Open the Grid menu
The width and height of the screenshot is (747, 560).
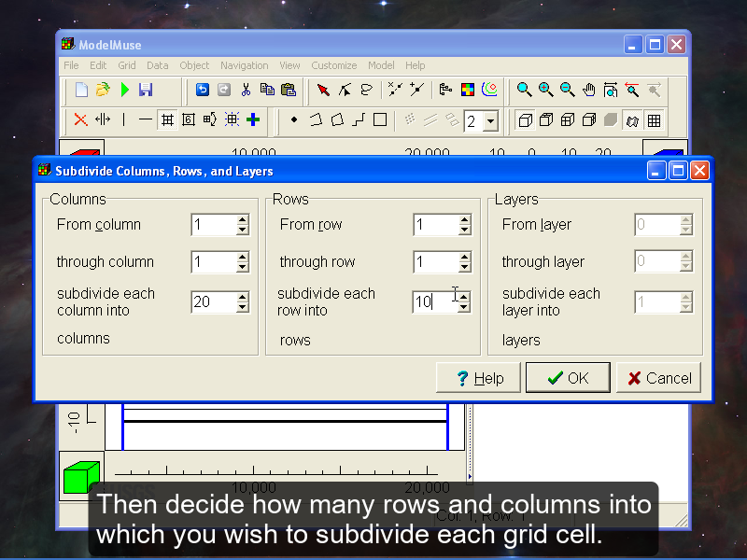[126, 65]
